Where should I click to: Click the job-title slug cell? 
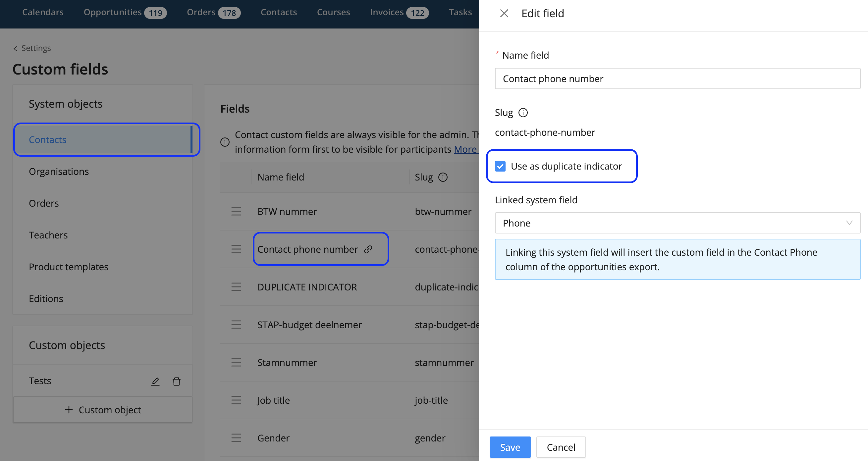coord(431,400)
